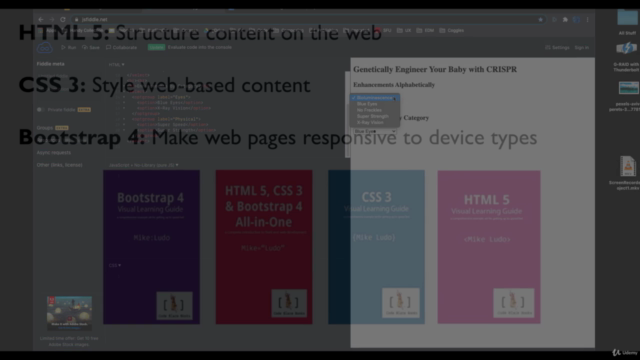Collapse the optgroup "Eyes" code fold arrow
The width and height of the screenshot is (640, 360).
[x=124, y=98]
